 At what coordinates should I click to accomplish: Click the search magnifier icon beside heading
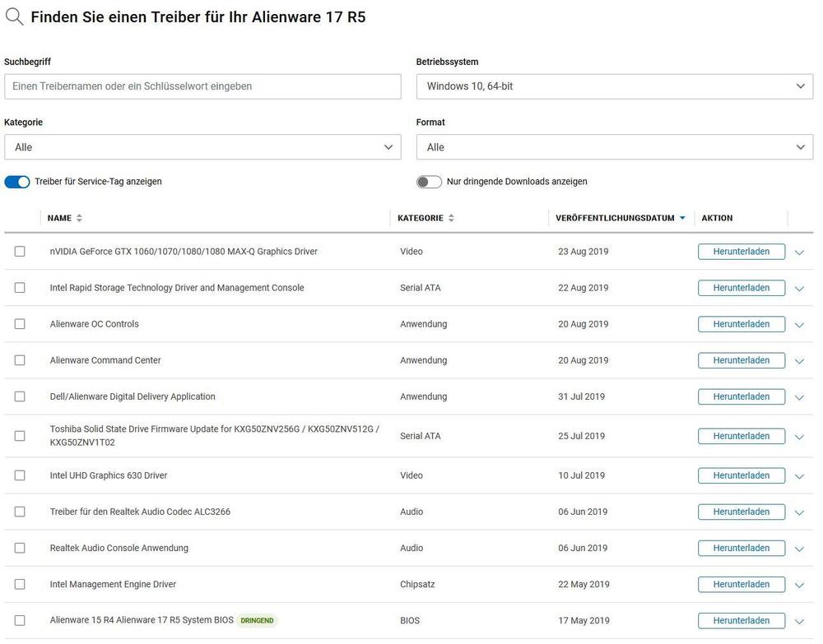(14, 16)
